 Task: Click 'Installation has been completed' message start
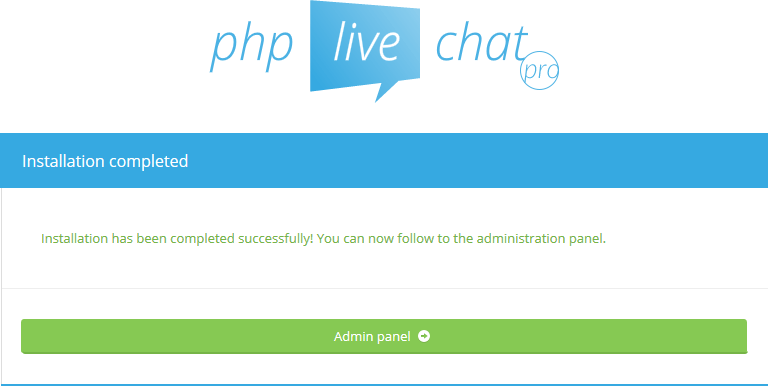138,239
